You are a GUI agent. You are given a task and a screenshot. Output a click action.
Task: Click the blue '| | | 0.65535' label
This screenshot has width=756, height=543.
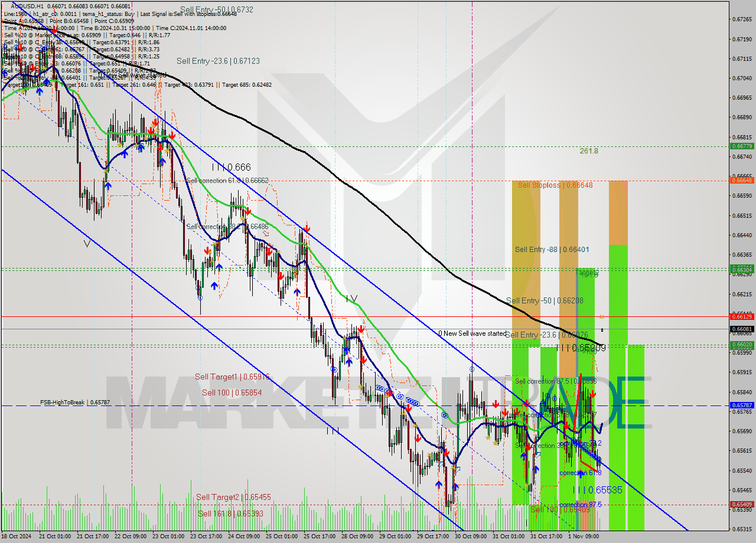598,490
